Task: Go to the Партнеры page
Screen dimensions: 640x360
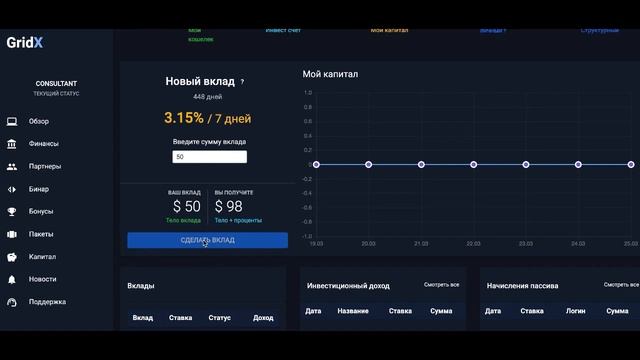Action: 45,167
